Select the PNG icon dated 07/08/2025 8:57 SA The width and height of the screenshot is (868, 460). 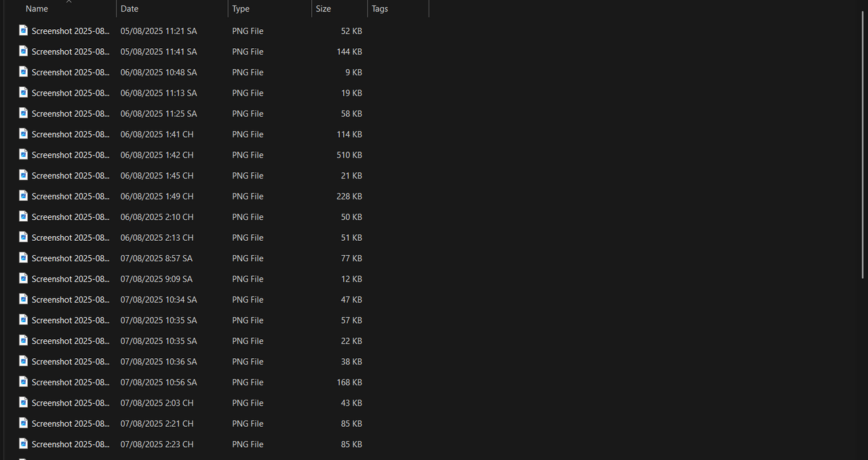(23, 258)
